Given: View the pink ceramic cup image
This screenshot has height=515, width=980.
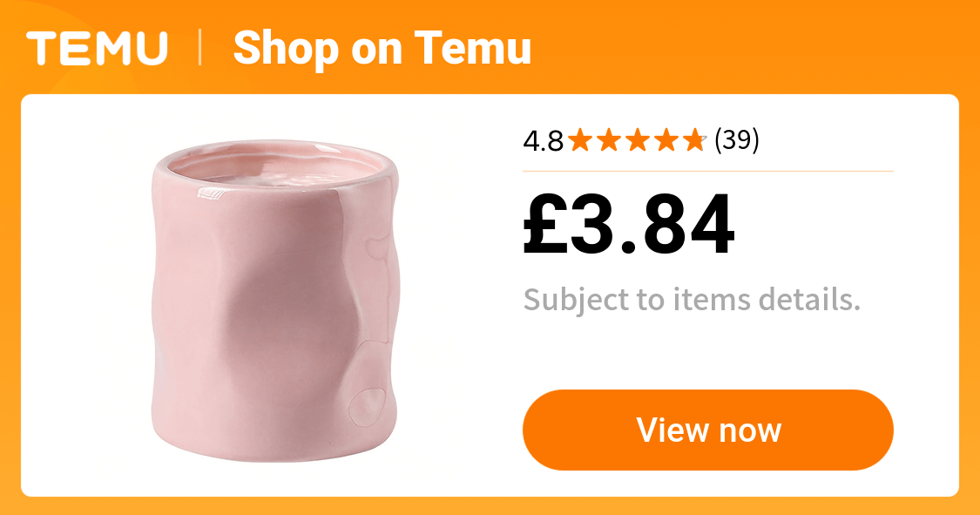Looking at the screenshot, I should click(x=274, y=301).
